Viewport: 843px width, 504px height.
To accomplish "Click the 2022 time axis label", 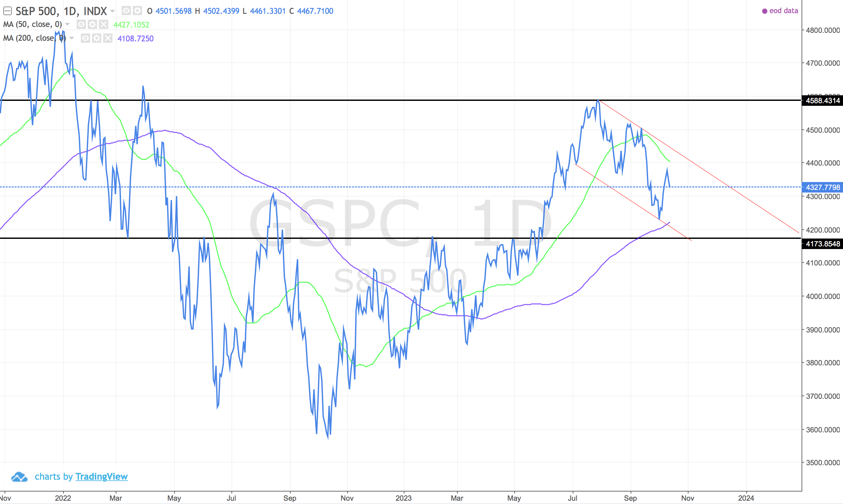I will pos(63,498).
